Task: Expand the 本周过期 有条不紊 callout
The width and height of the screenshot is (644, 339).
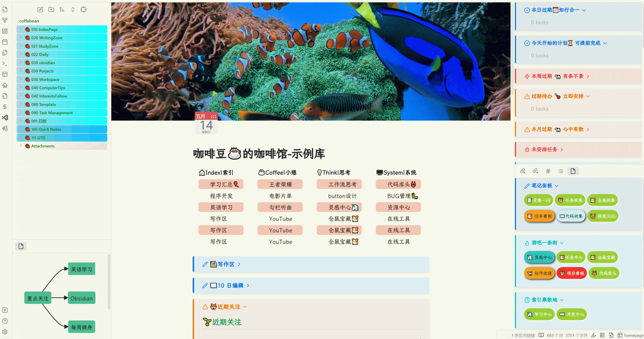Action: pos(588,76)
